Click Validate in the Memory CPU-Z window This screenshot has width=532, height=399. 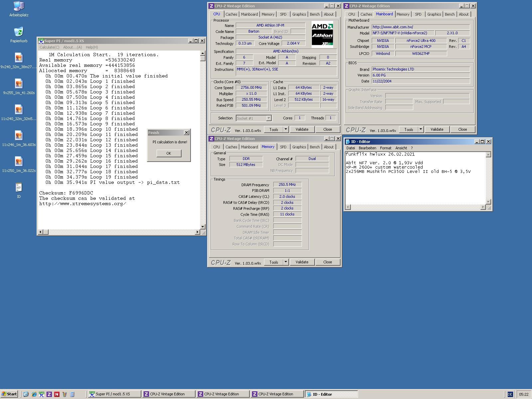click(302, 262)
